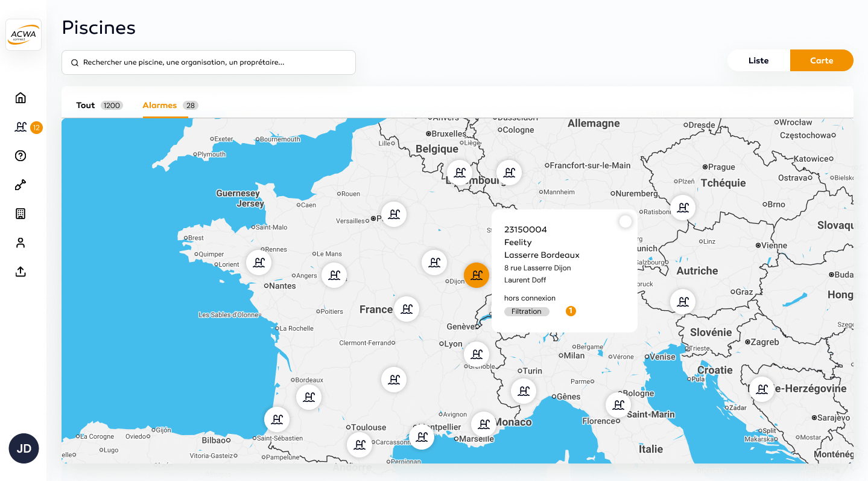868x481 pixels.
Task: Open the Home icon in sidebar
Action: pos(21,98)
